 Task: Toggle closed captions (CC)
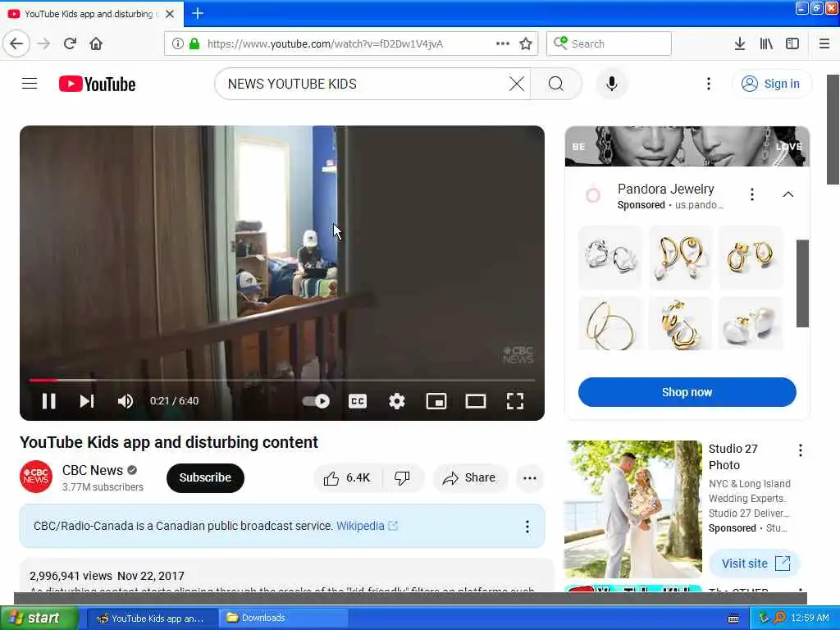coord(358,401)
